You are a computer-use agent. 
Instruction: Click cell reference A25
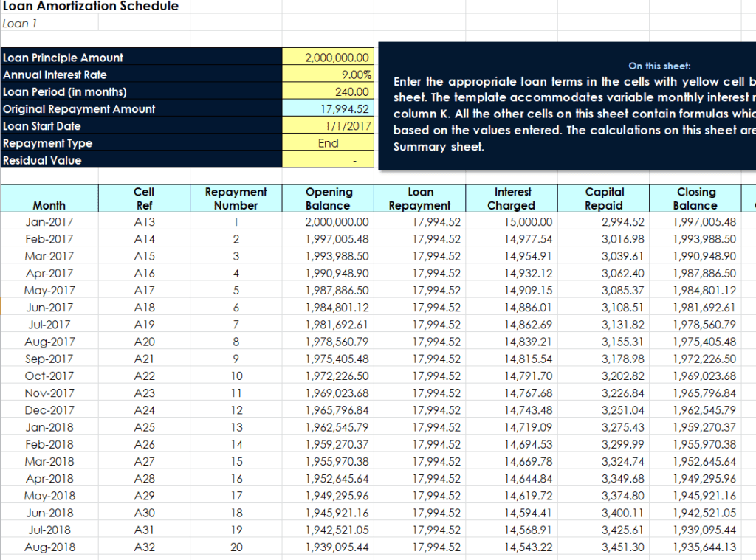144,427
